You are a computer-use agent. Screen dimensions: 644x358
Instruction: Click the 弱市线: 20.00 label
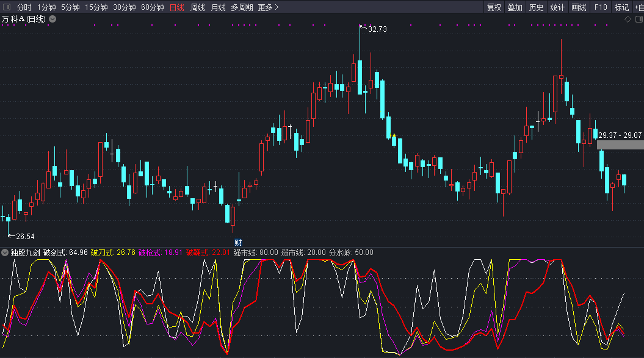coord(303,252)
